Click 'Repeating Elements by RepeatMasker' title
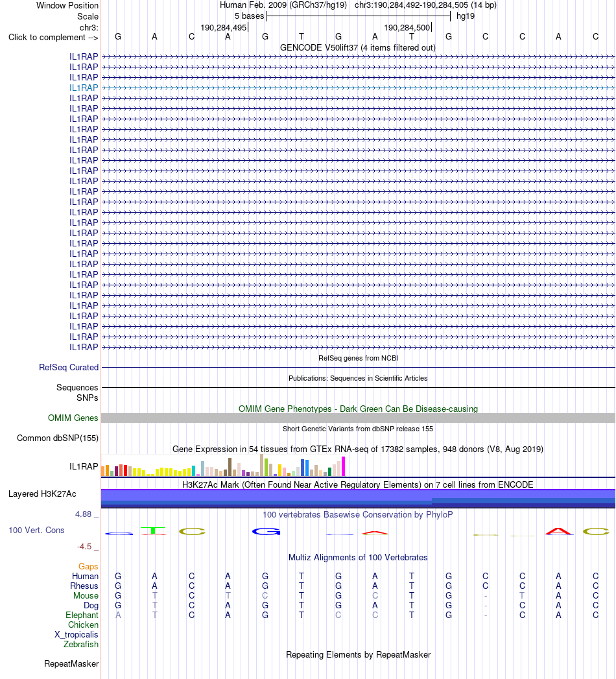 [358, 655]
